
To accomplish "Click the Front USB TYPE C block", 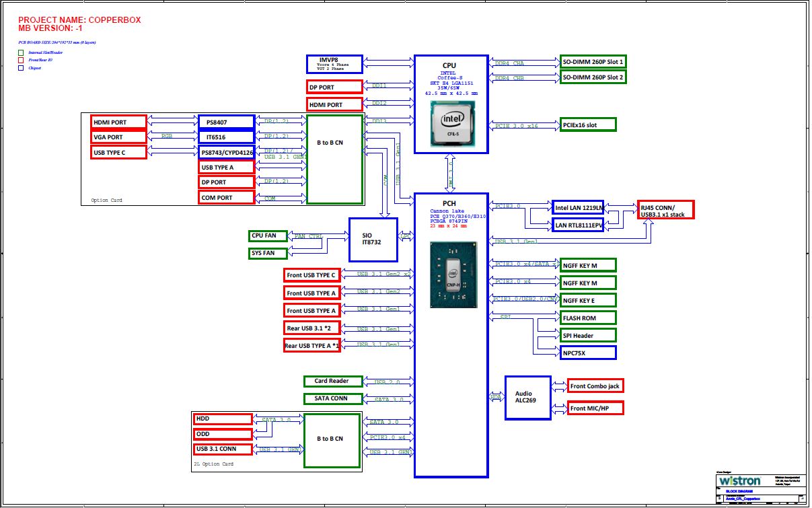I will (311, 275).
